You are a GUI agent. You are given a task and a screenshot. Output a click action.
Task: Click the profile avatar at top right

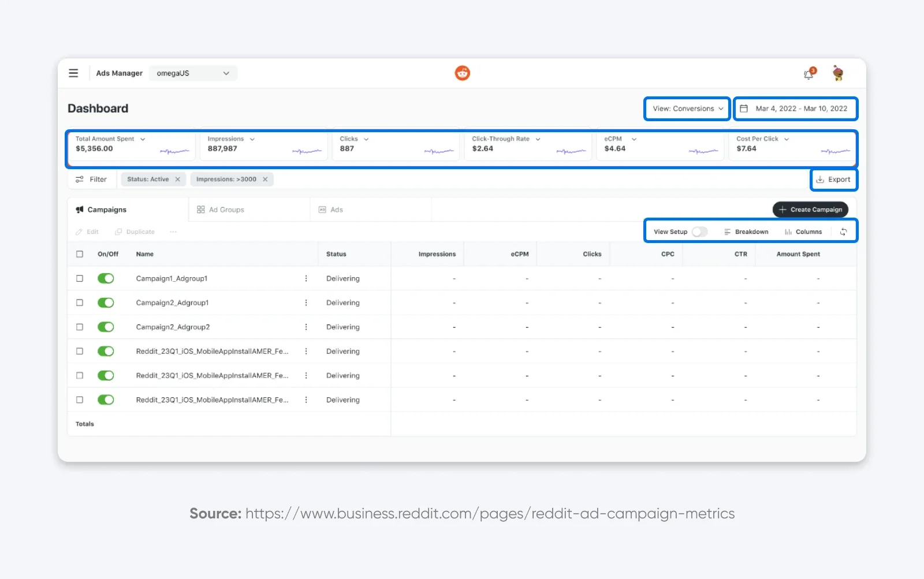click(837, 73)
